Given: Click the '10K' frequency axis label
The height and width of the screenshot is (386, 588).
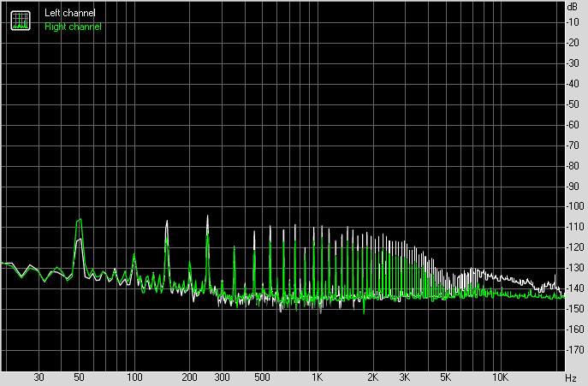Looking at the screenshot, I should point(500,377).
